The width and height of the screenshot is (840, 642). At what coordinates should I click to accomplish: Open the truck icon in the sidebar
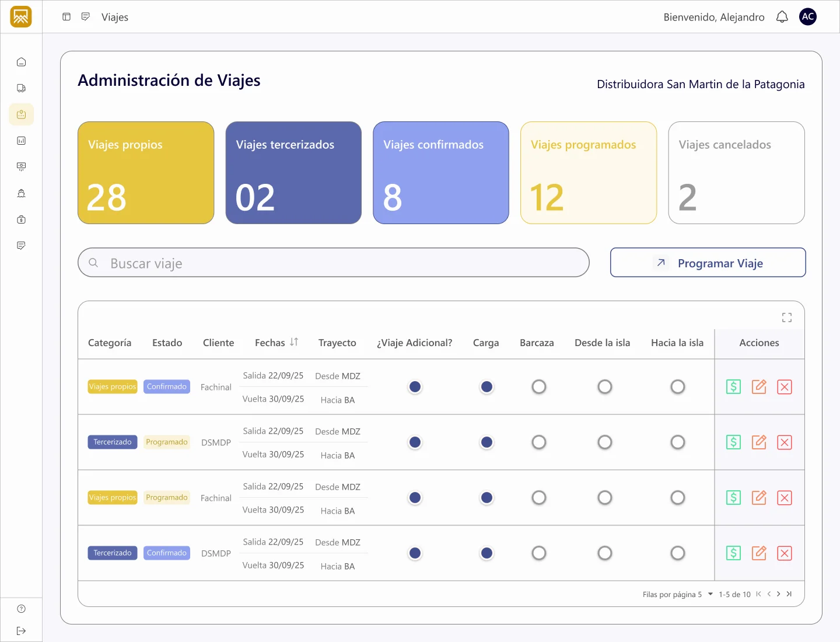tap(22, 88)
